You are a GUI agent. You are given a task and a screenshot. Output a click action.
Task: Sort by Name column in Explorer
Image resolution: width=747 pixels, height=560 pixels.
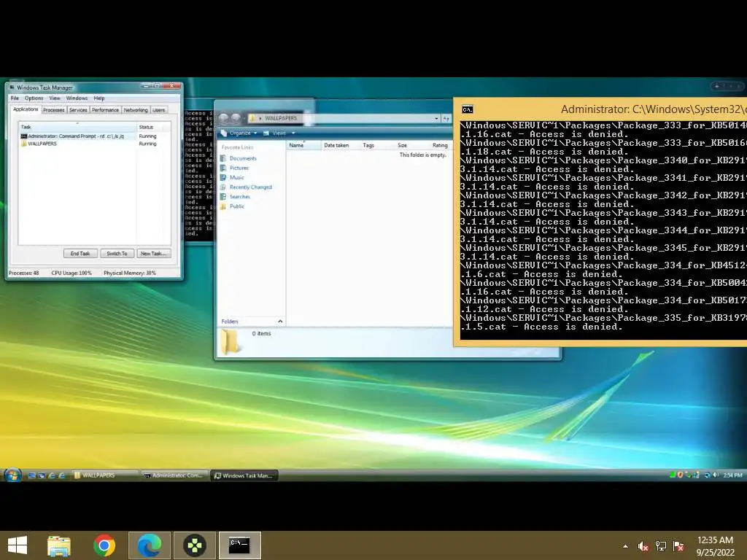[x=303, y=145]
